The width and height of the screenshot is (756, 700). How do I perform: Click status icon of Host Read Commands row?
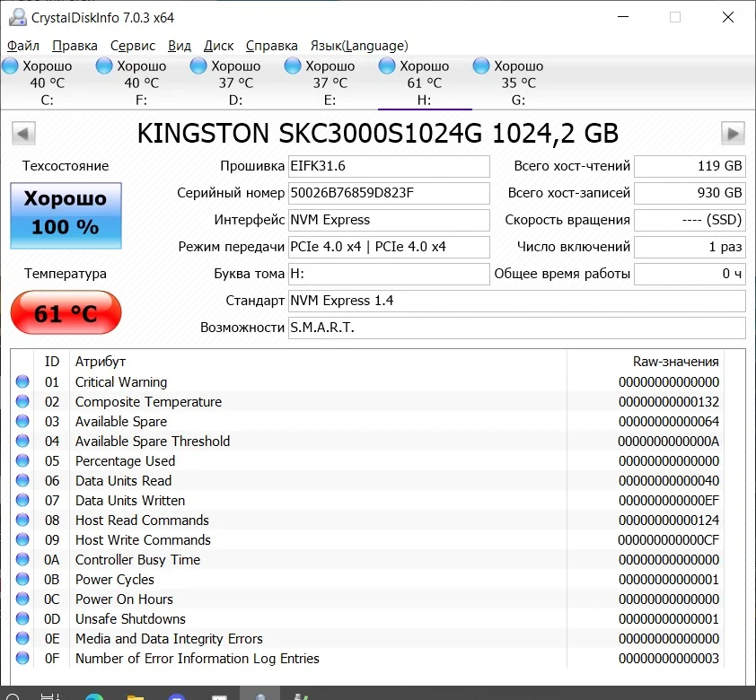tap(22, 520)
